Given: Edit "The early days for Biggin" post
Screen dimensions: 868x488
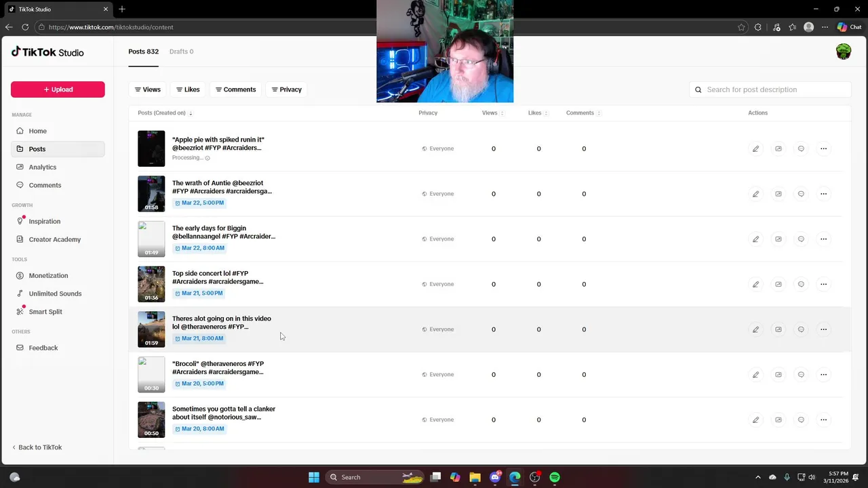Looking at the screenshot, I should [755, 239].
